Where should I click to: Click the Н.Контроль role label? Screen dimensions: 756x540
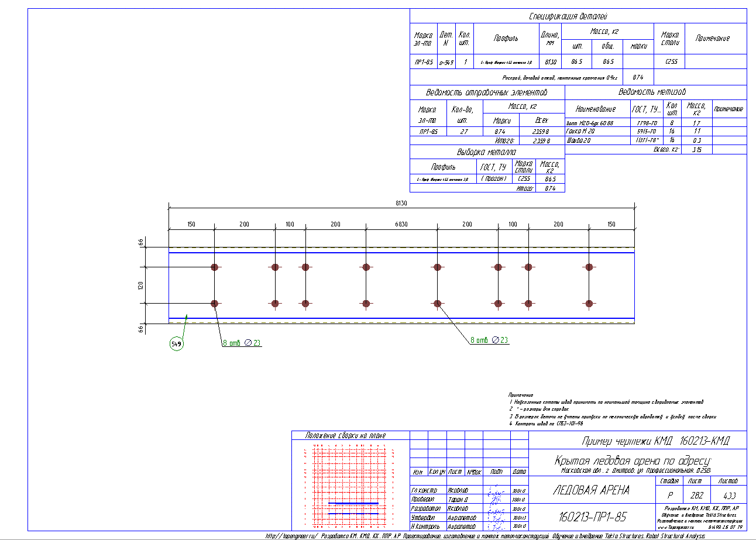(425, 527)
